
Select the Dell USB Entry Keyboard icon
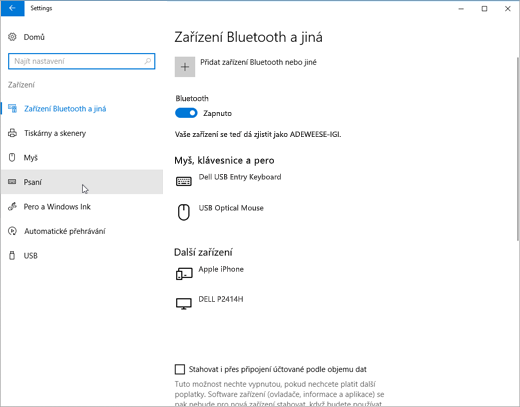184,181
